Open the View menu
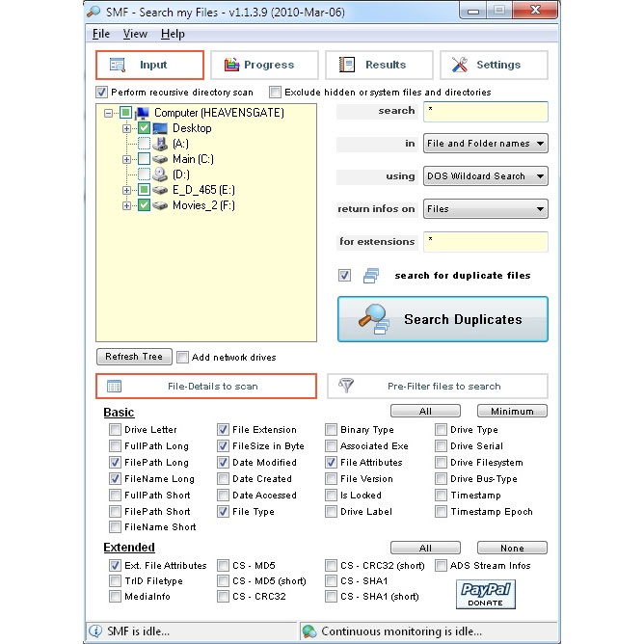This screenshot has height=644, width=644. pyautogui.click(x=135, y=34)
